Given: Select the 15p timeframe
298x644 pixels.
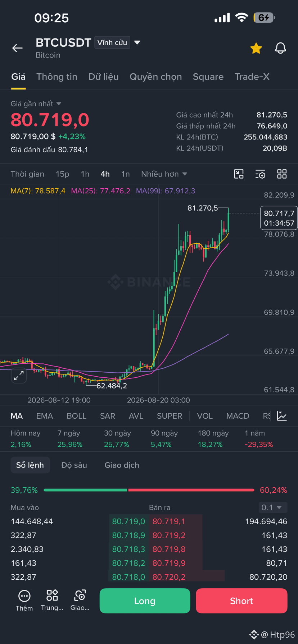Looking at the screenshot, I should (x=62, y=174).
